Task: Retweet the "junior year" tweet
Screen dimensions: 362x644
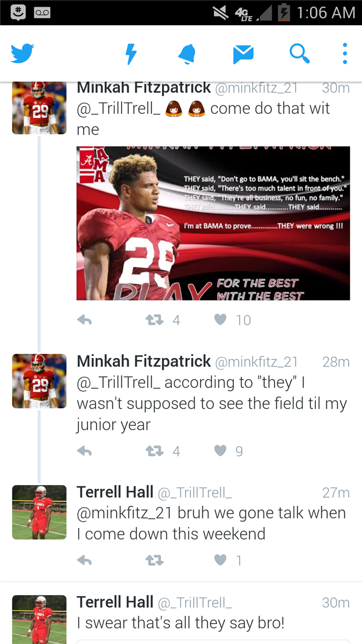Action: [155, 451]
